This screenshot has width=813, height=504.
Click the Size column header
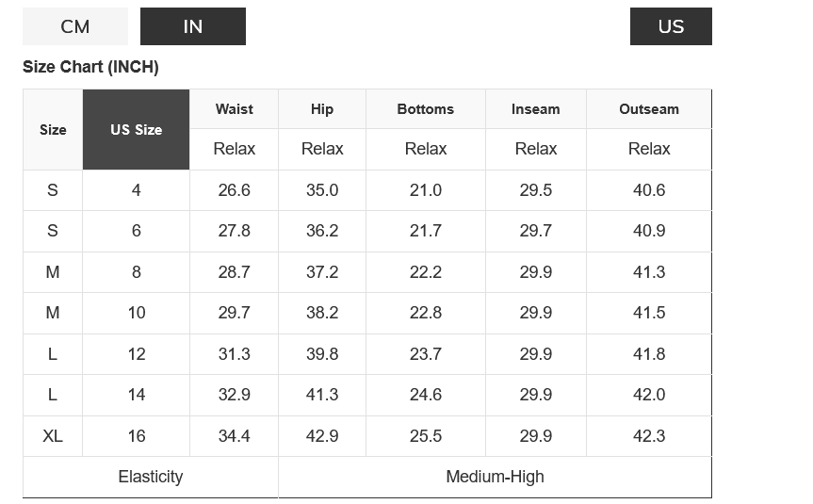[x=53, y=130]
